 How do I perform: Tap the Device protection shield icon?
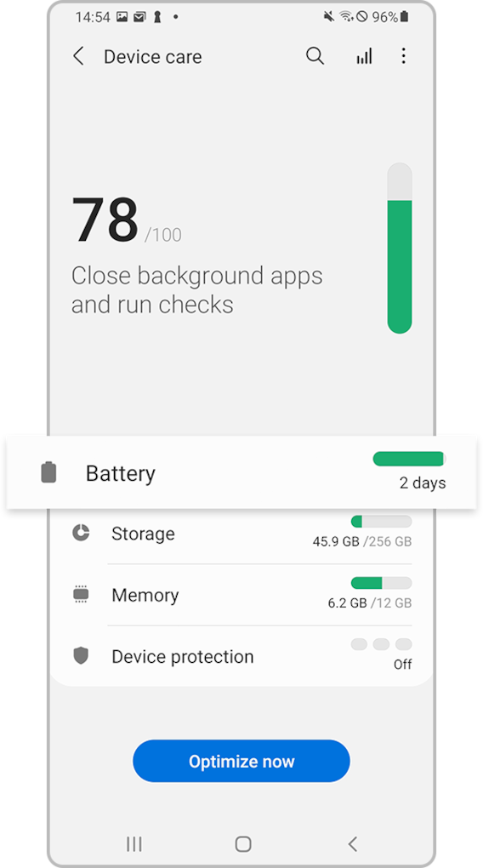(81, 656)
